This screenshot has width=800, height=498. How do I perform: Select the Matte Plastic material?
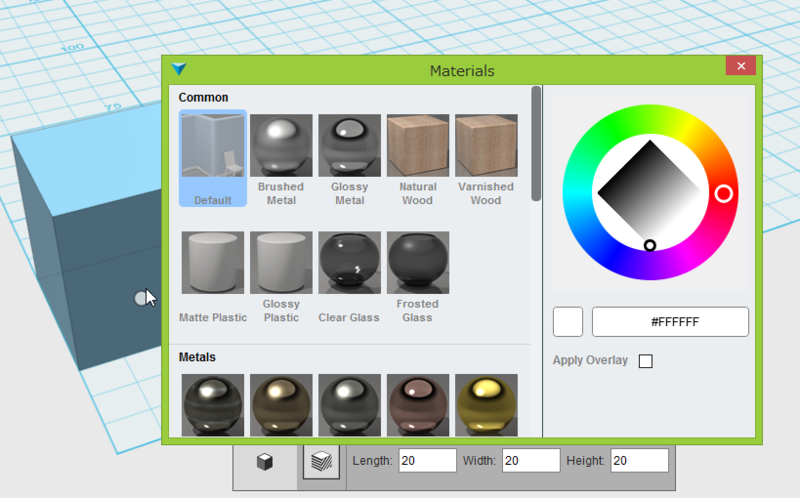(213, 277)
